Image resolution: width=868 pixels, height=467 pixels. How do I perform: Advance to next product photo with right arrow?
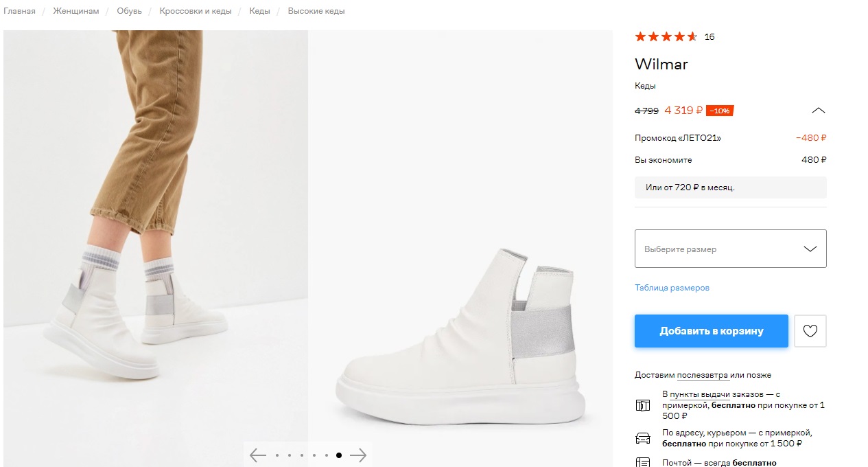(358, 455)
